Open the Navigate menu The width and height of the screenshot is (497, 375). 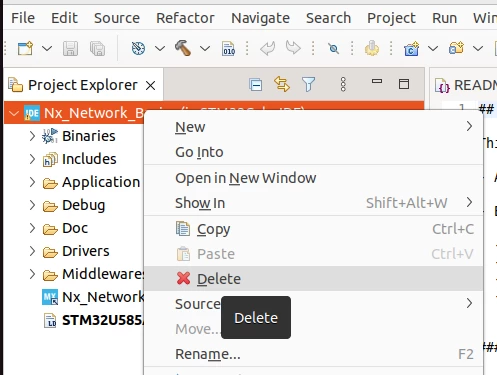click(x=260, y=18)
